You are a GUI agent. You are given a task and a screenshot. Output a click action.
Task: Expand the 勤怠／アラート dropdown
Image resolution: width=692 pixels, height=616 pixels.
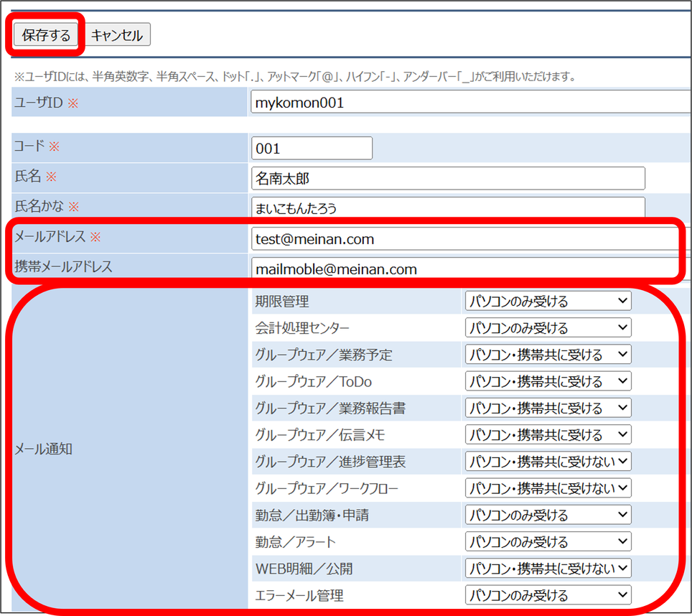tap(548, 541)
